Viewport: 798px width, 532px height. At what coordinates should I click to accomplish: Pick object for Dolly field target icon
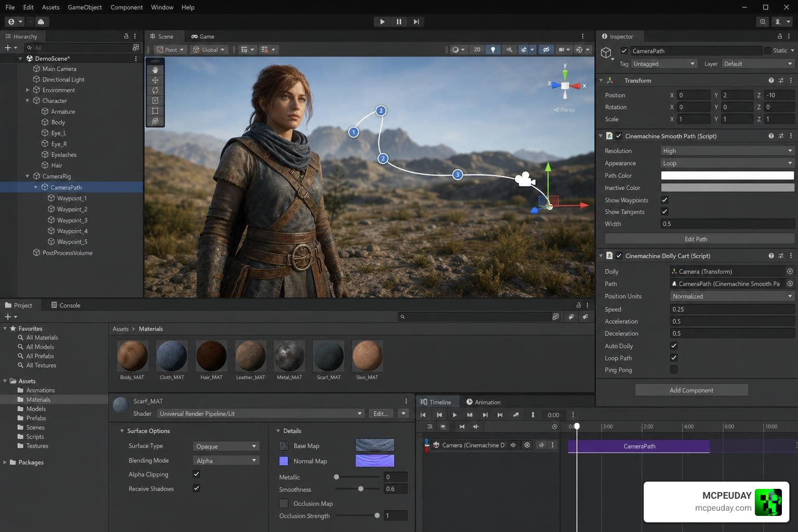click(790, 272)
